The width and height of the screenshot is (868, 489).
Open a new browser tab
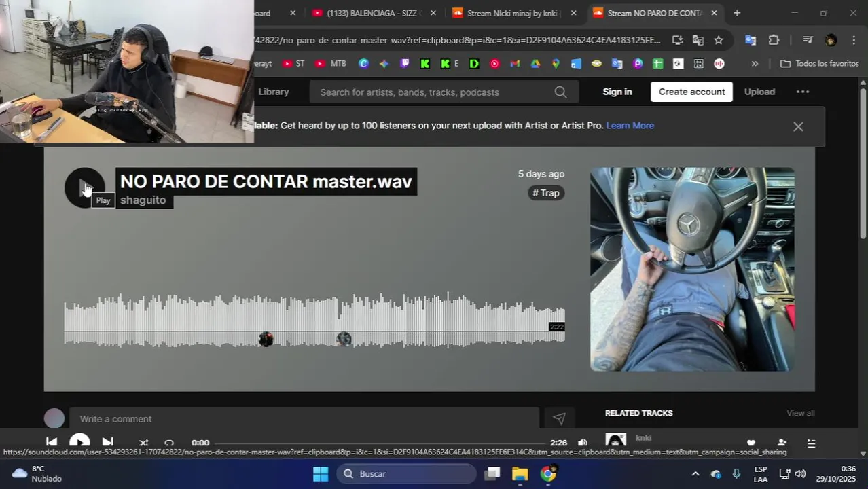coord(737,13)
